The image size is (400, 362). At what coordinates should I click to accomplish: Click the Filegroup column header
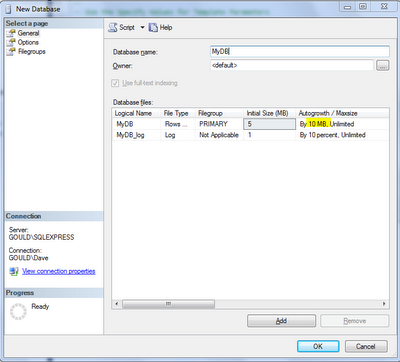tap(219, 113)
